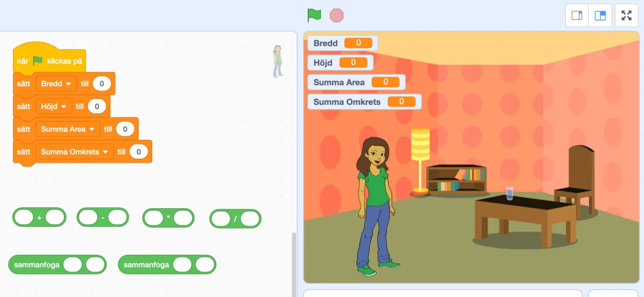Click the left input of the addition block
This screenshot has height=297, width=644.
(24, 217)
